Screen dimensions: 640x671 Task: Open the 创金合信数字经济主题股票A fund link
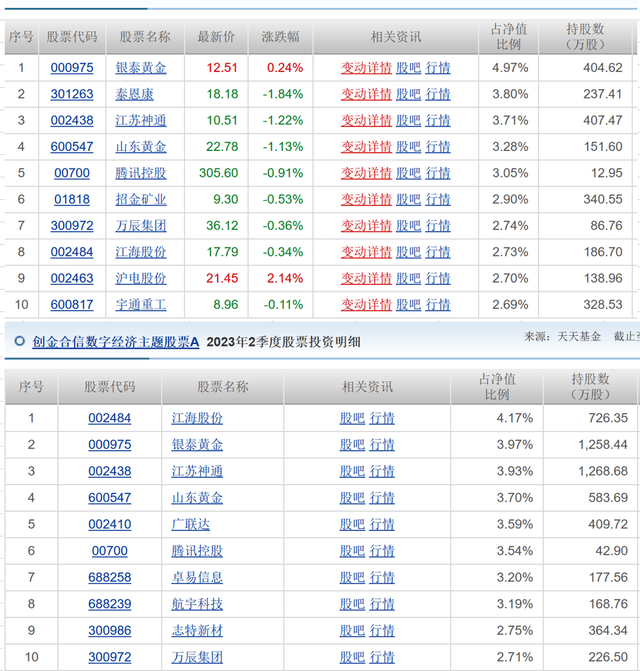[115, 342]
